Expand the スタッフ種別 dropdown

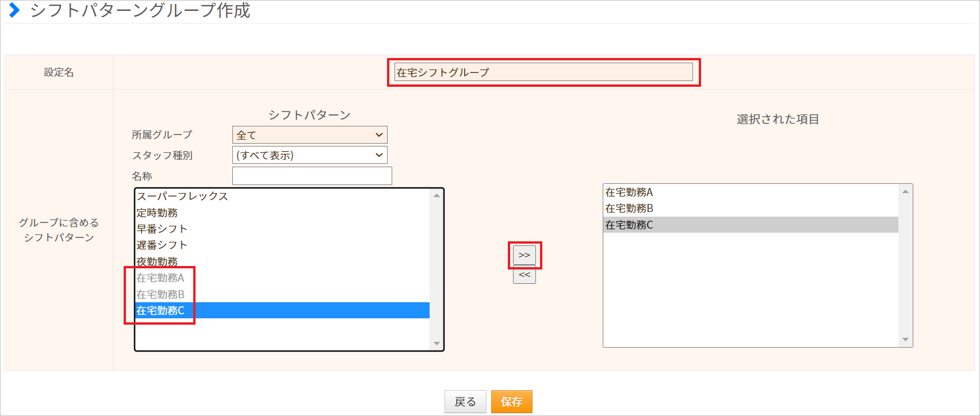pyautogui.click(x=309, y=155)
